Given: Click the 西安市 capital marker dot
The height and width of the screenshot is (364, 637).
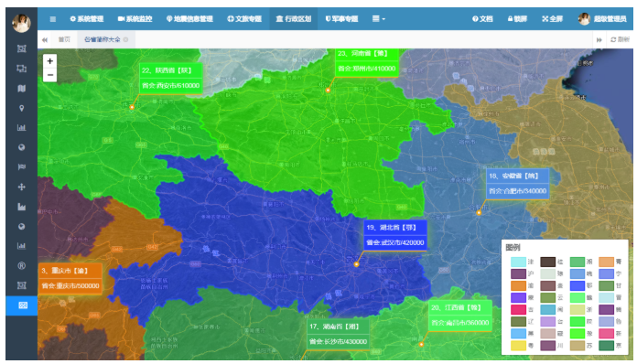Looking at the screenshot, I should tap(132, 108).
